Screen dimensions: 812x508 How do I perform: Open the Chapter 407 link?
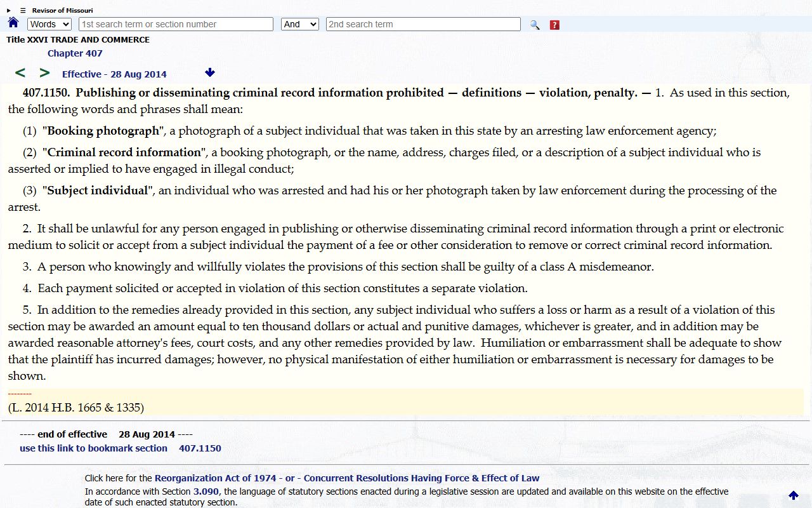[75, 53]
